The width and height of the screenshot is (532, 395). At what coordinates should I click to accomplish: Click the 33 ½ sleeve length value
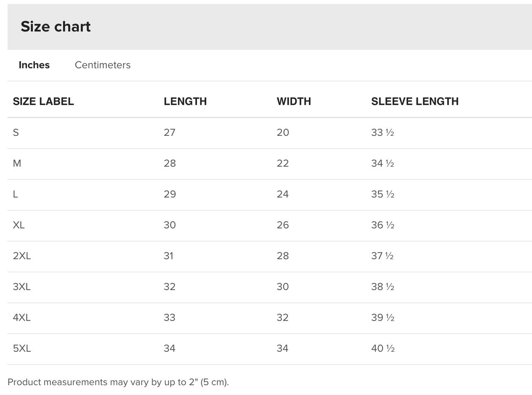(x=382, y=132)
